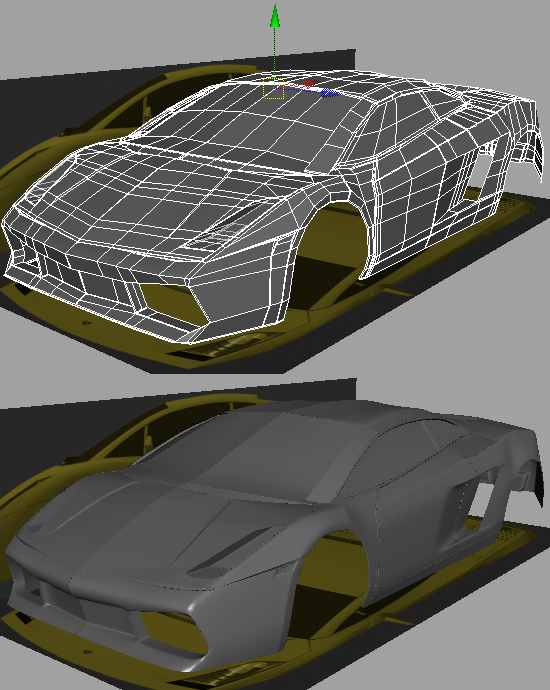Click the front bumper intake opening on wireframe car
Viewport: 550px width, 690px height.
(x=169, y=301)
